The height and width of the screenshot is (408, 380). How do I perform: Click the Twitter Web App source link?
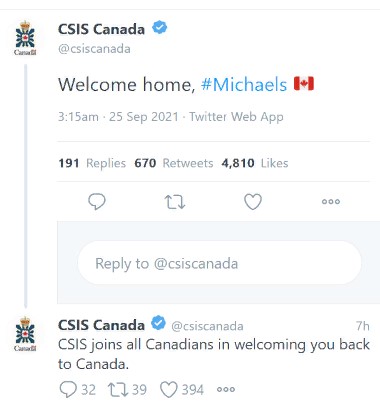click(236, 117)
